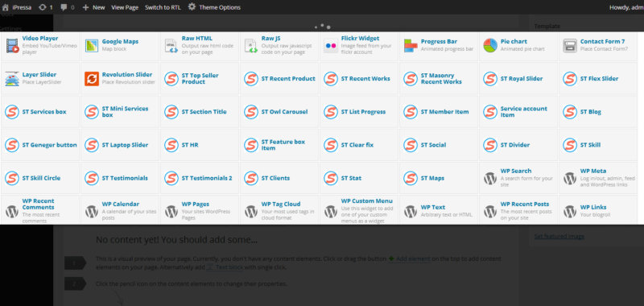
Task: Pick the Flickr Widget dots icon
Action: tap(331, 45)
